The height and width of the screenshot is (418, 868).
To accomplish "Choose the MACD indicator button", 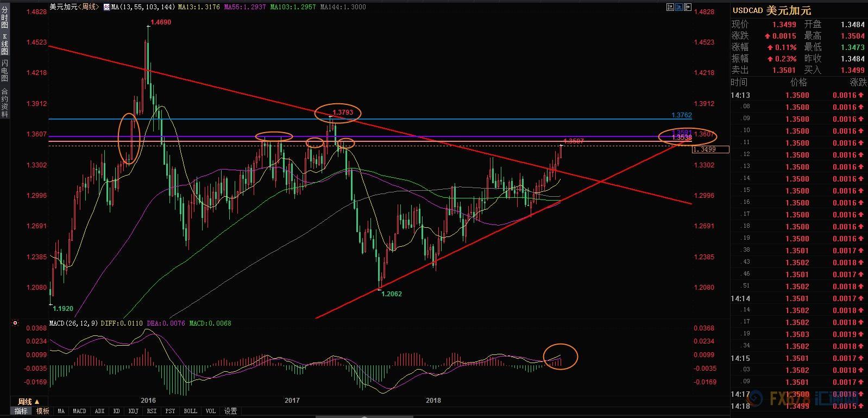I will tap(79, 411).
